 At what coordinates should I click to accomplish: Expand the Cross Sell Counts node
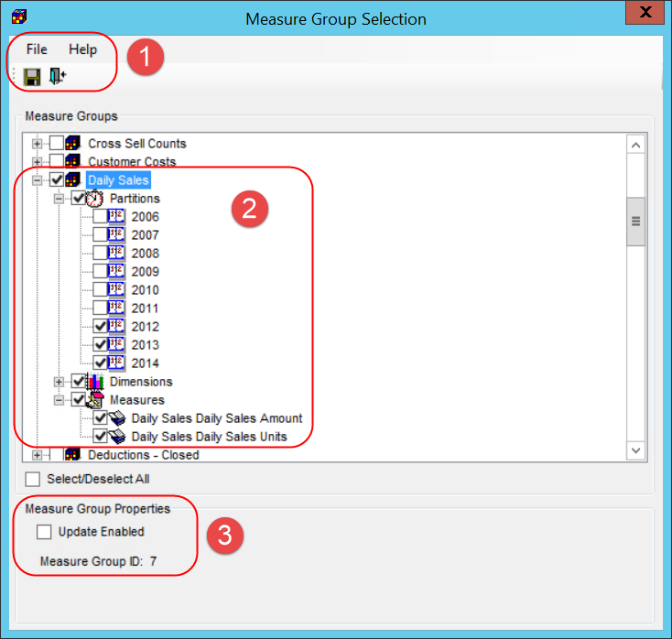coord(38,144)
